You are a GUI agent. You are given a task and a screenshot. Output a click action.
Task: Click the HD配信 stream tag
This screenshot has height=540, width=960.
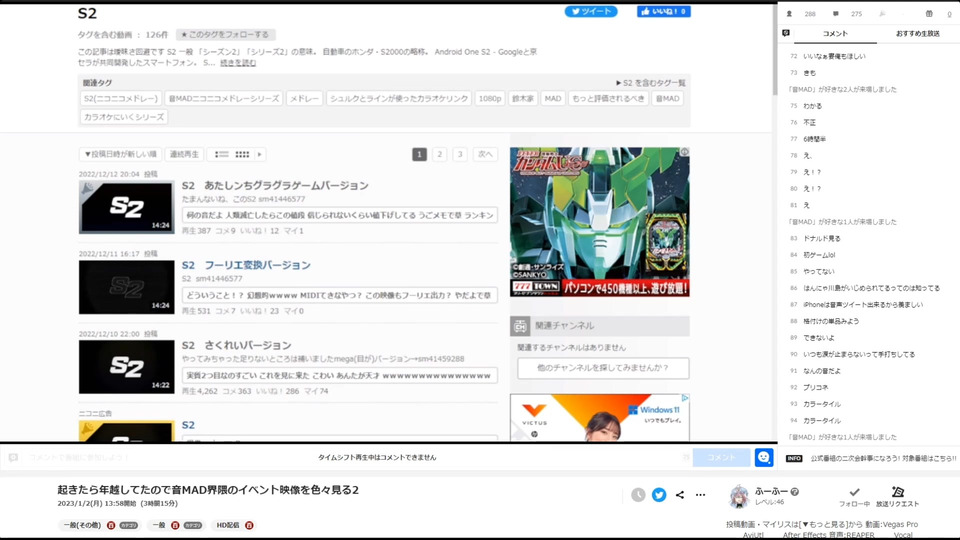pos(228,525)
